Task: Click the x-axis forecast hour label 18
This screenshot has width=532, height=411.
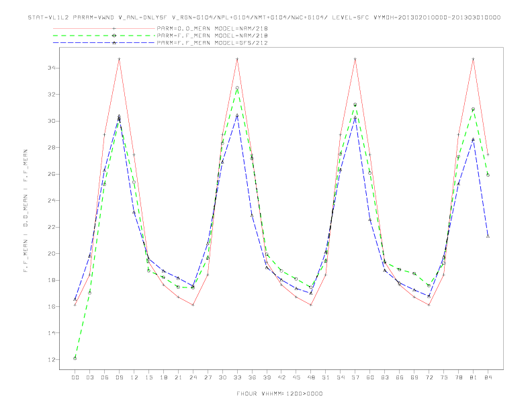Action: pyautogui.click(x=163, y=377)
